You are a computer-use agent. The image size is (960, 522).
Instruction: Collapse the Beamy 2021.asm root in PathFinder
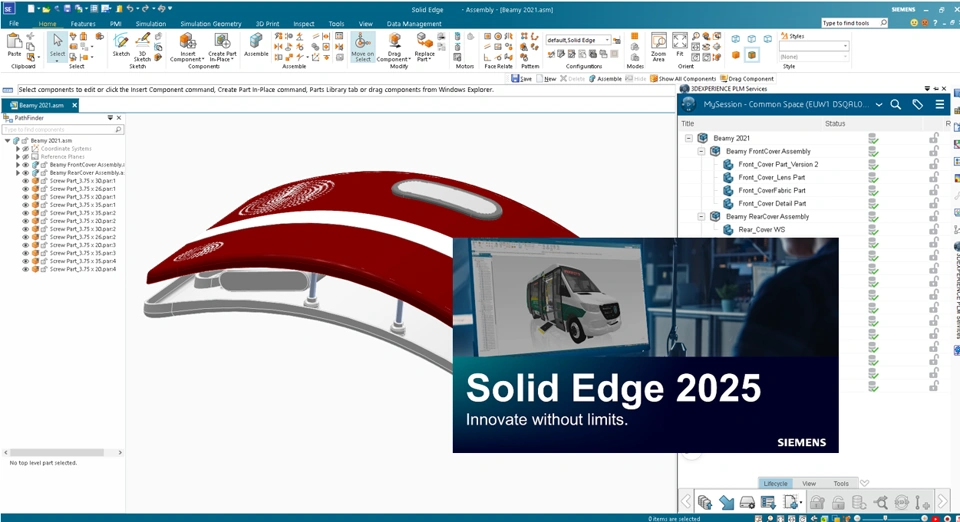pos(7,141)
